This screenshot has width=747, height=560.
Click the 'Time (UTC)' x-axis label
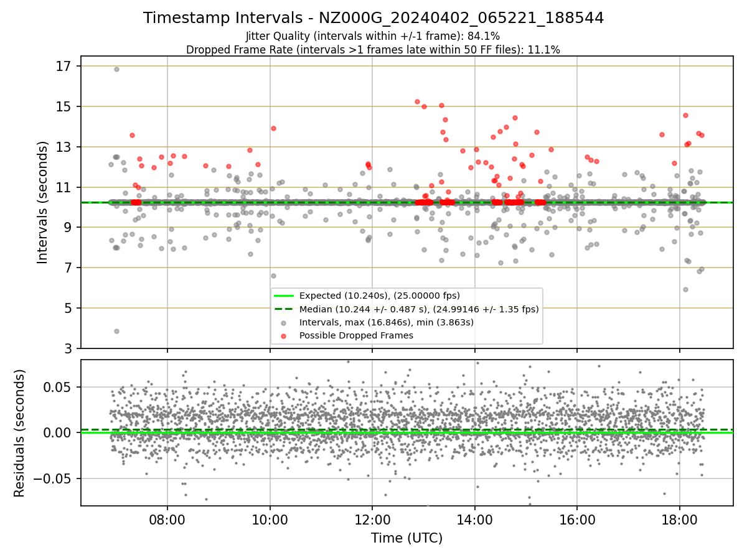[x=406, y=538]
